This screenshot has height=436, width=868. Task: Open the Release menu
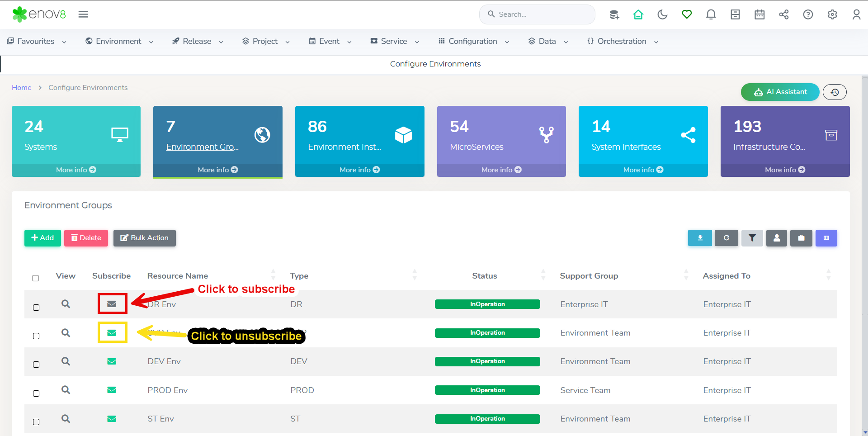pyautogui.click(x=198, y=41)
